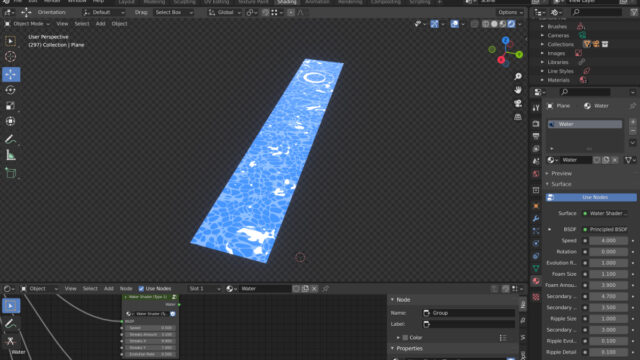Select the node editor Annotate tool

pos(11,324)
